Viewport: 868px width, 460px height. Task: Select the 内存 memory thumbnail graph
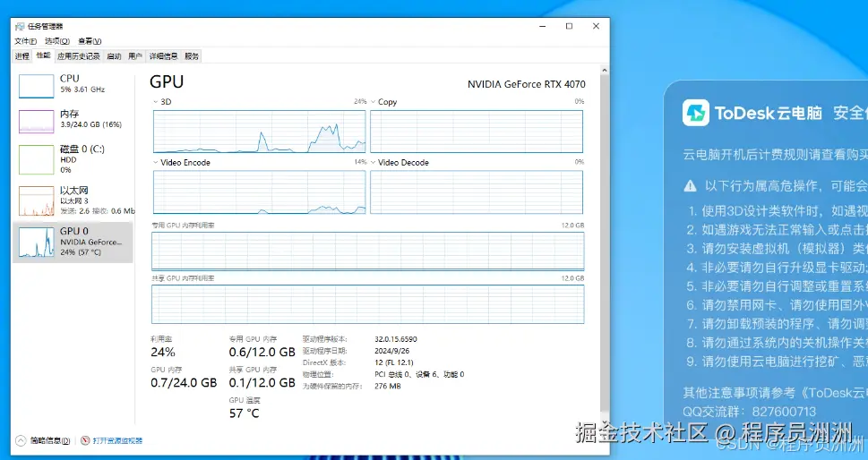(37, 121)
